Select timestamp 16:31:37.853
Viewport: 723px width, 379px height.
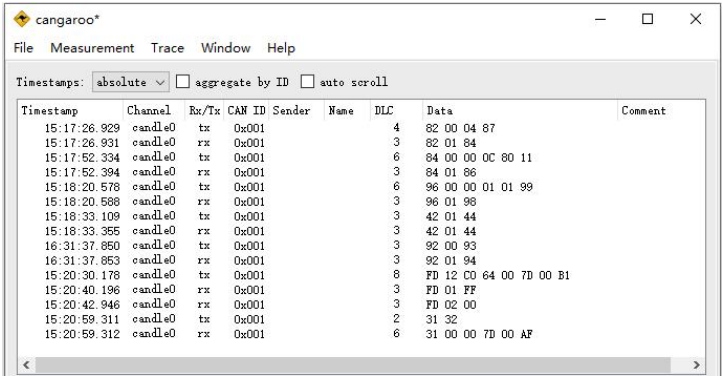click(x=82, y=261)
